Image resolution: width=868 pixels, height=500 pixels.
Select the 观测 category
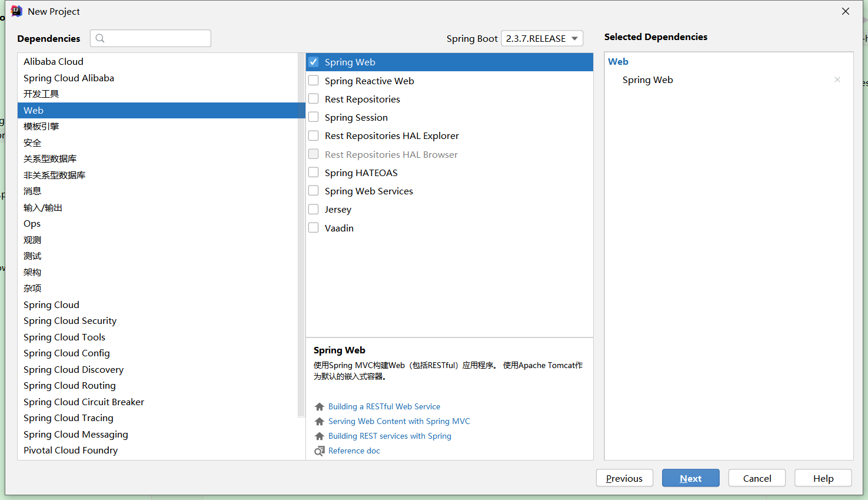158,240
